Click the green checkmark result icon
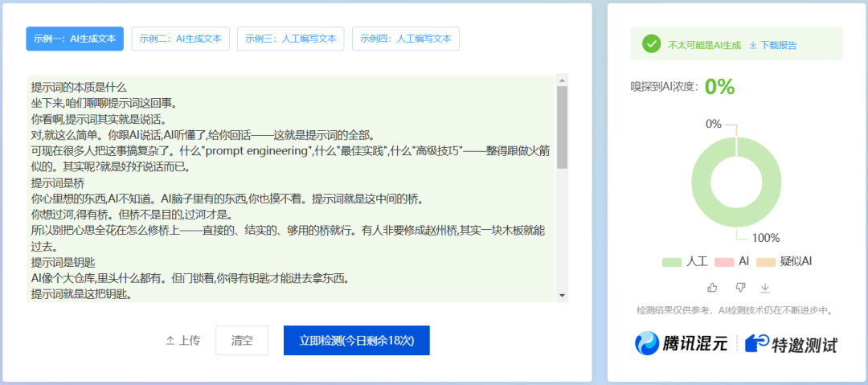 pos(651,44)
